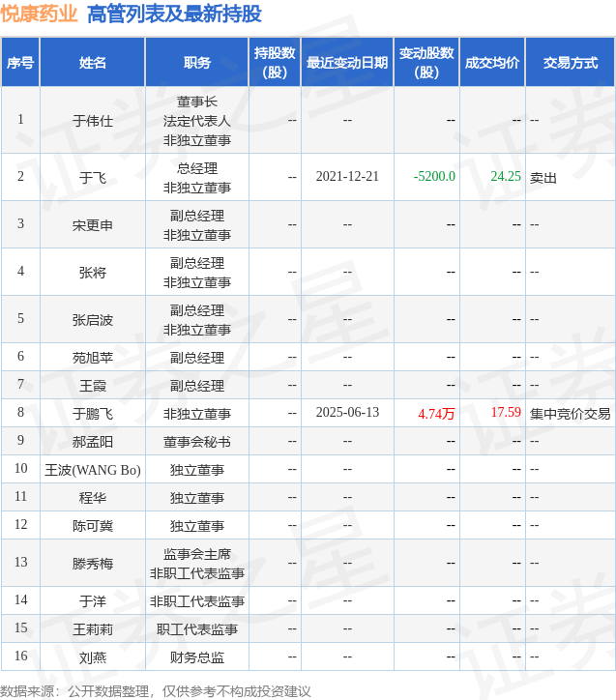Click 刘燕's 财务总监 position cell
The height and width of the screenshot is (700, 616).
[197, 657]
